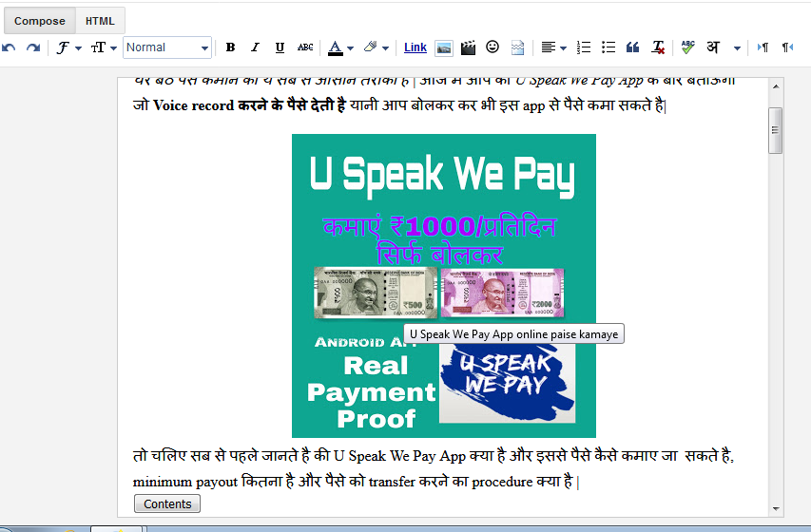The width and height of the screenshot is (811, 532).
Task: Click the text 'minimum payout' in the paragraph
Action: click(185, 482)
